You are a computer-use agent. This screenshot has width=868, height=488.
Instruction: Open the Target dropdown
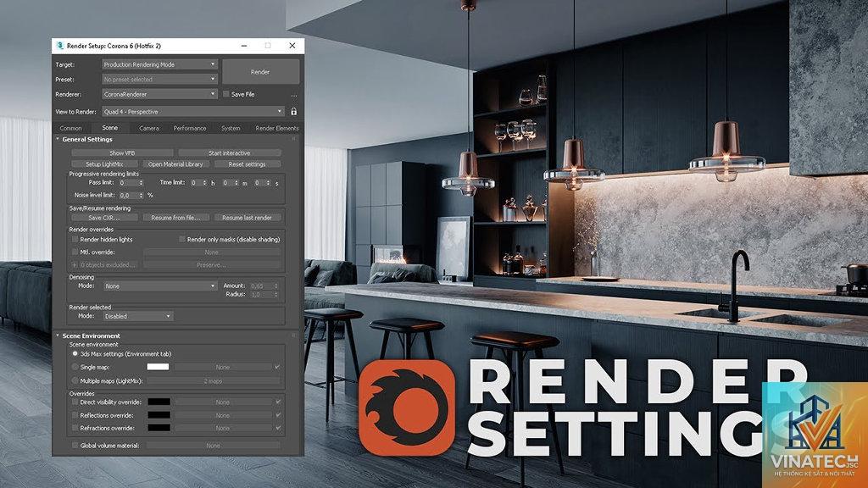pos(159,64)
